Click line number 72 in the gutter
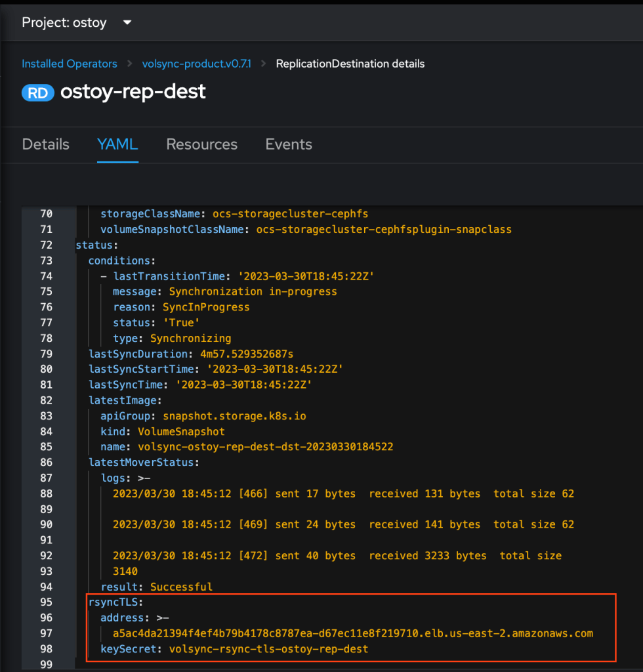The height and width of the screenshot is (672, 643). click(46, 245)
